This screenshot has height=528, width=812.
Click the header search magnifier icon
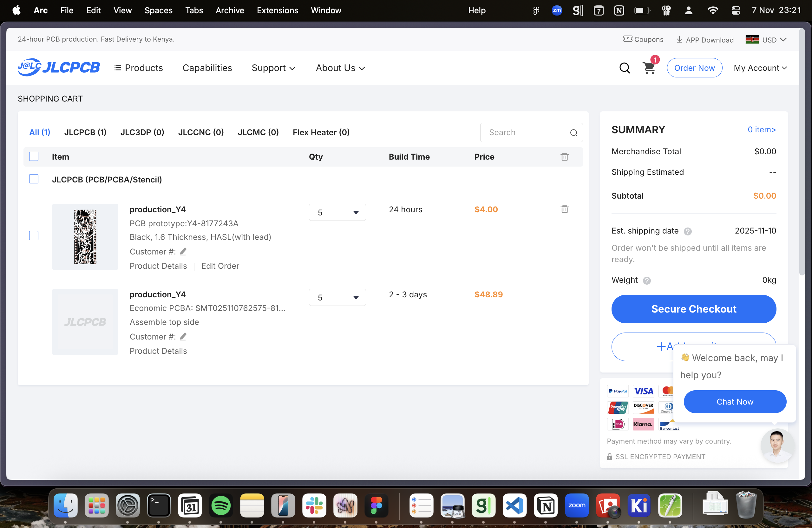click(x=624, y=68)
